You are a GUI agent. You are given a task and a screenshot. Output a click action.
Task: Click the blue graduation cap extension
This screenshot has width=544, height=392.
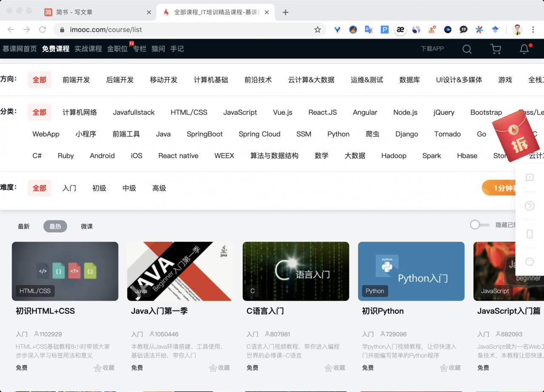495,29
